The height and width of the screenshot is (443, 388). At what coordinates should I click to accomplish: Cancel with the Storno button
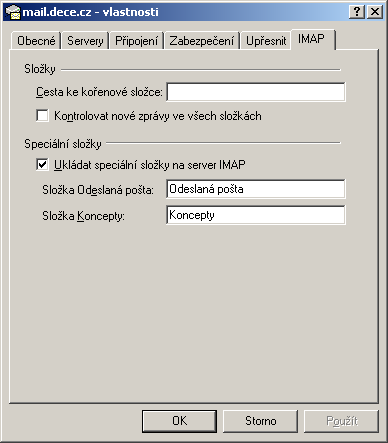[260, 421]
